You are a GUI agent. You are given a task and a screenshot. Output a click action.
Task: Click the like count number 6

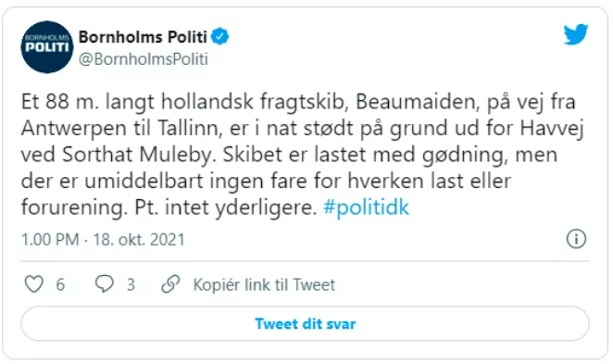click(60, 284)
